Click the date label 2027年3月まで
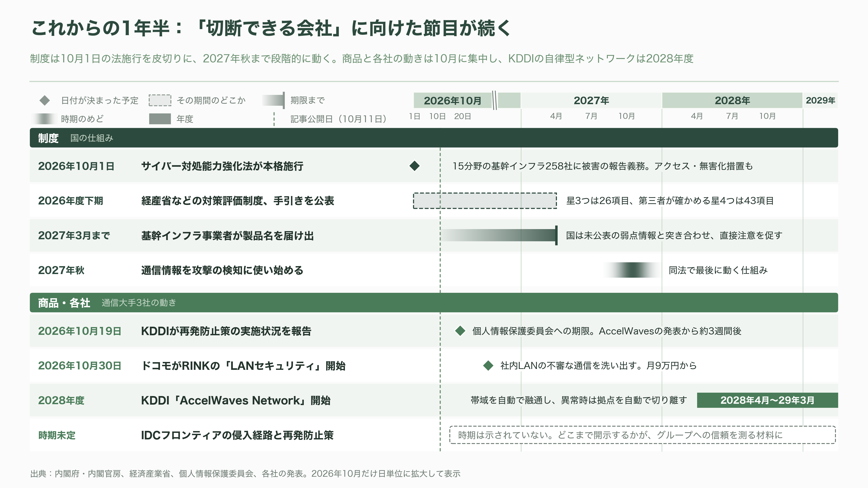Screen dimensions: 868x488 (x=74, y=235)
